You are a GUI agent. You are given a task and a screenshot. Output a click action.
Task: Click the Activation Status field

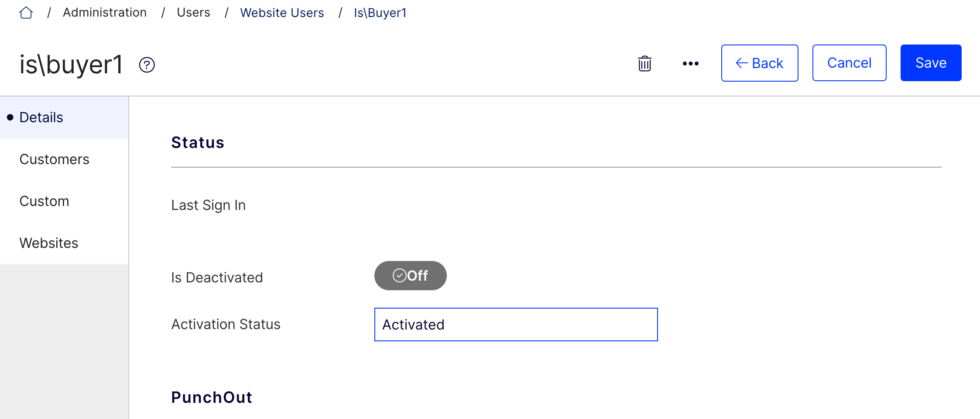point(516,324)
